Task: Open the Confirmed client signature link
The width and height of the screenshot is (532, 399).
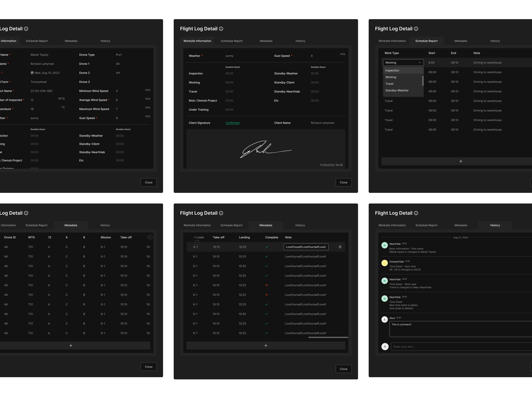Action: point(232,123)
